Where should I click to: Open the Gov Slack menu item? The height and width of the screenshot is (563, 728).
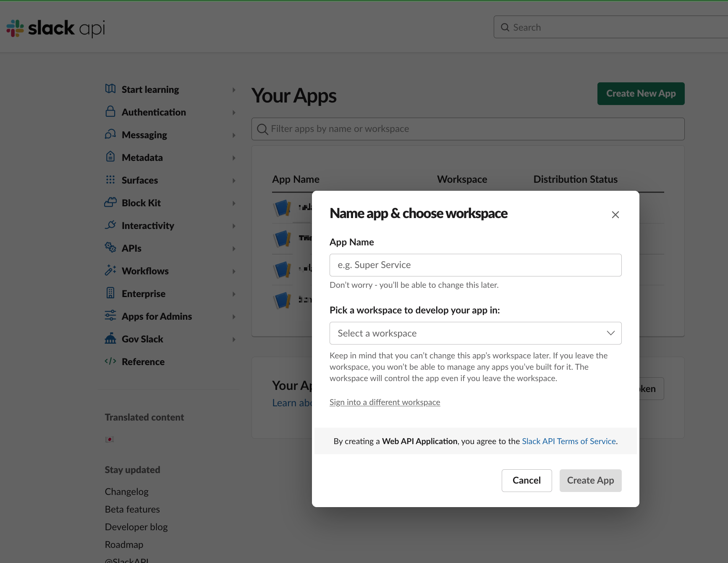tap(142, 339)
